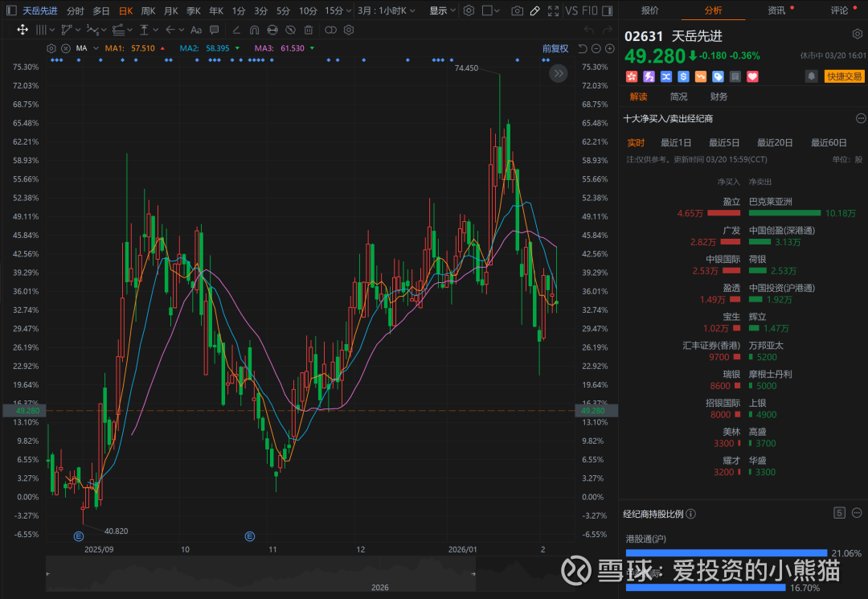868x599 pixels.
Task: Click the E event marker near October
Action: click(x=250, y=535)
